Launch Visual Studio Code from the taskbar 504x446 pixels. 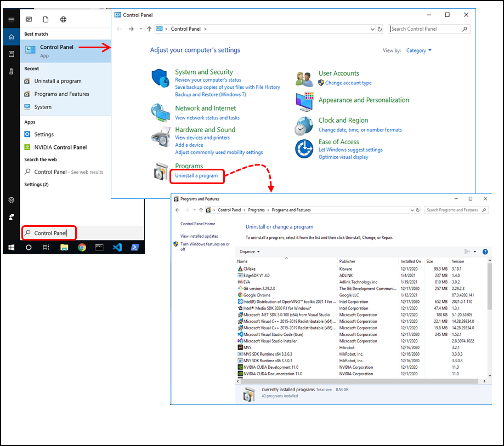(117, 247)
